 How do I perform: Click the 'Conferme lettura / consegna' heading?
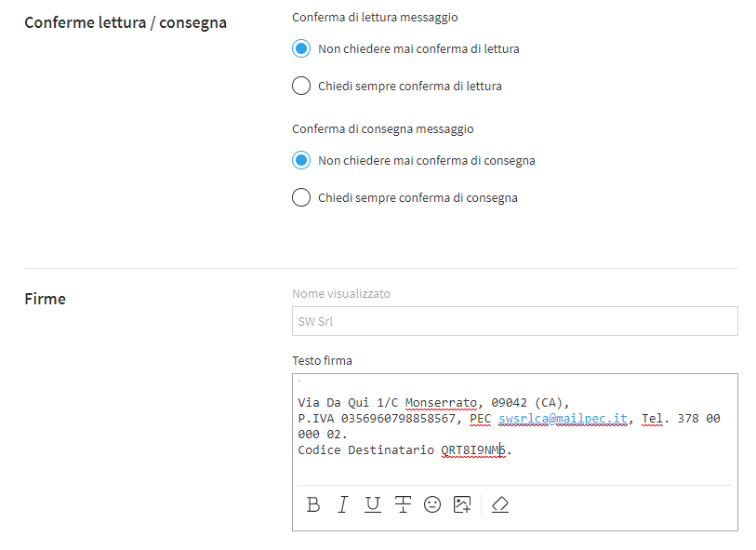126,22
